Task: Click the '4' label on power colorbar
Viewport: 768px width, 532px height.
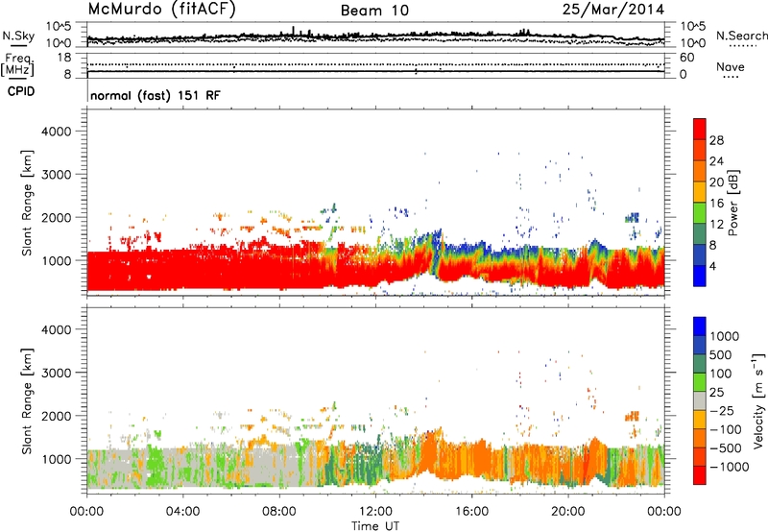Action: (713, 266)
